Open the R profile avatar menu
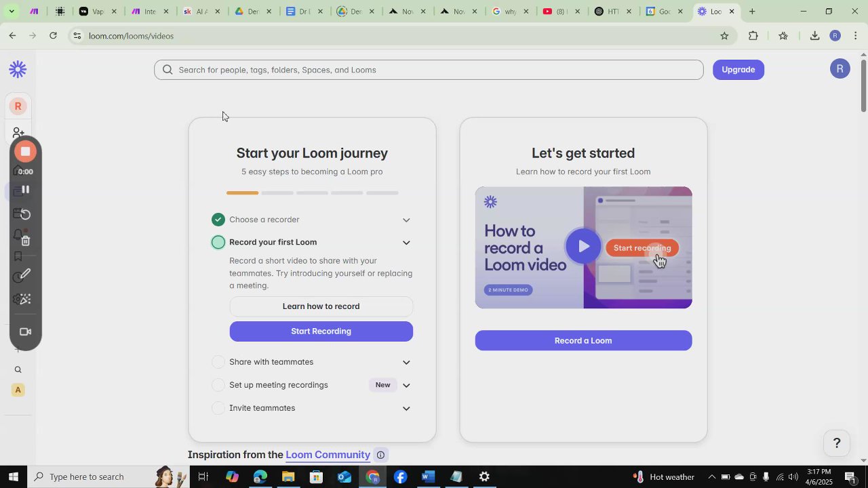868x488 pixels. [x=840, y=68]
